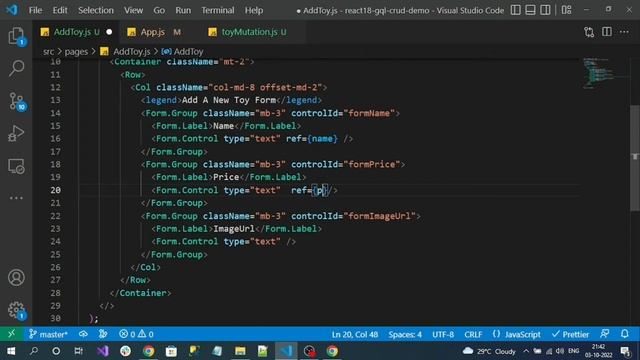
Task: Show errors and warnings count
Action: click(x=136, y=334)
